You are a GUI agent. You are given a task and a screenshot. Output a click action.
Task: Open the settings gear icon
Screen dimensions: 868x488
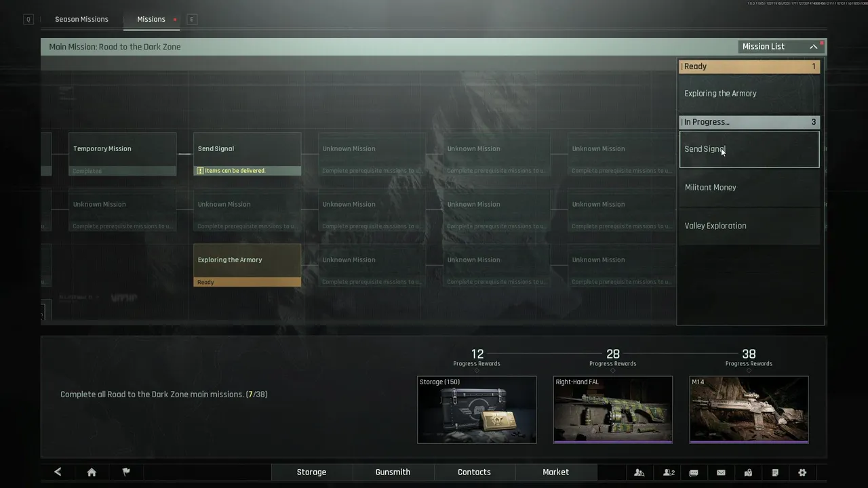[802, 472]
